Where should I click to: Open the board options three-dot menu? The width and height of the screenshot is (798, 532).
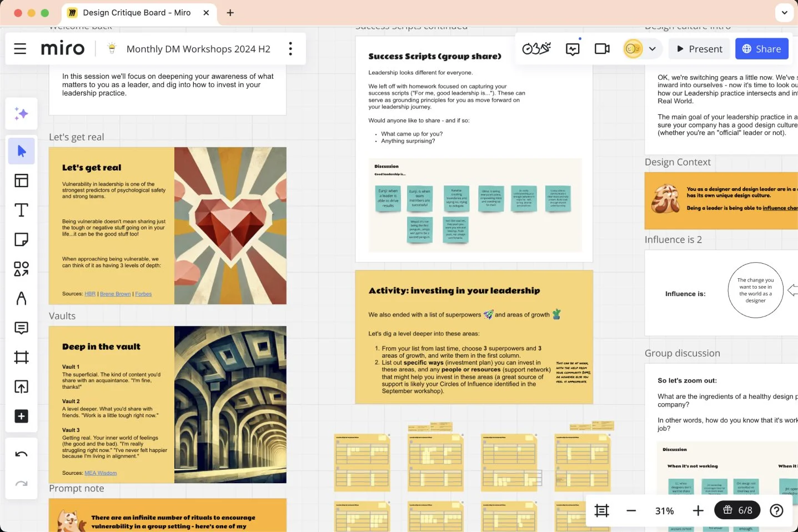point(290,49)
